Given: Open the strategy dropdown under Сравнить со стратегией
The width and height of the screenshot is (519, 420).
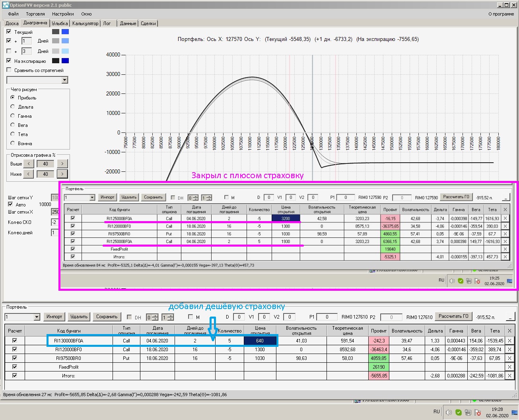Looking at the screenshot, I should [x=65, y=80].
